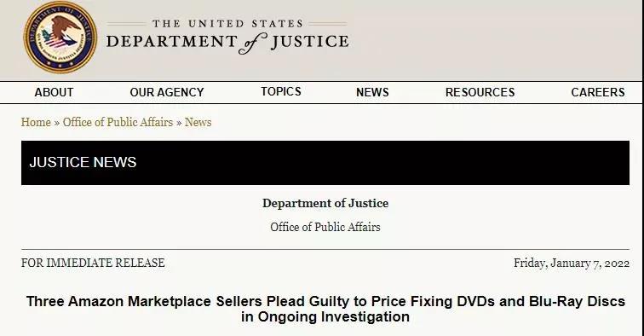Click the Department of Justice seal logo

[60, 38]
